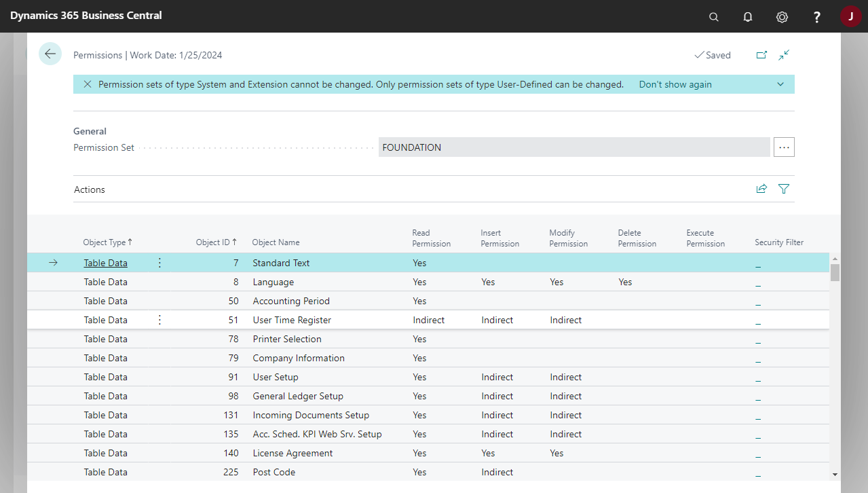Open the Standard Text Table Data link
This screenshot has height=493, width=868.
click(105, 262)
